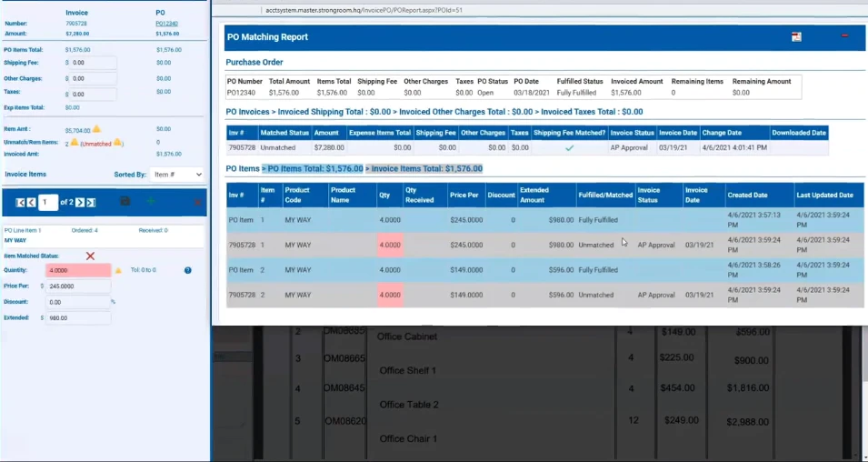Click the Quantity field showing 4.0000
This screenshot has height=462, width=868.
(x=78, y=270)
